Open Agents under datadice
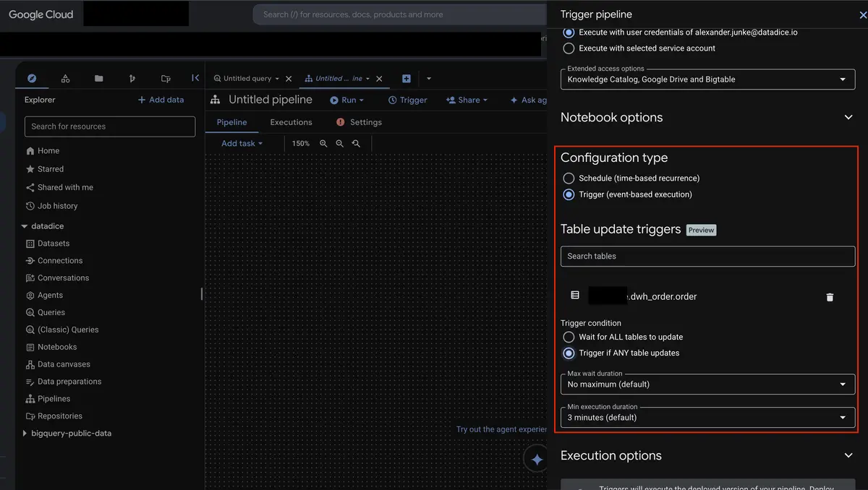Viewport: 868px width, 490px height. 50,295
